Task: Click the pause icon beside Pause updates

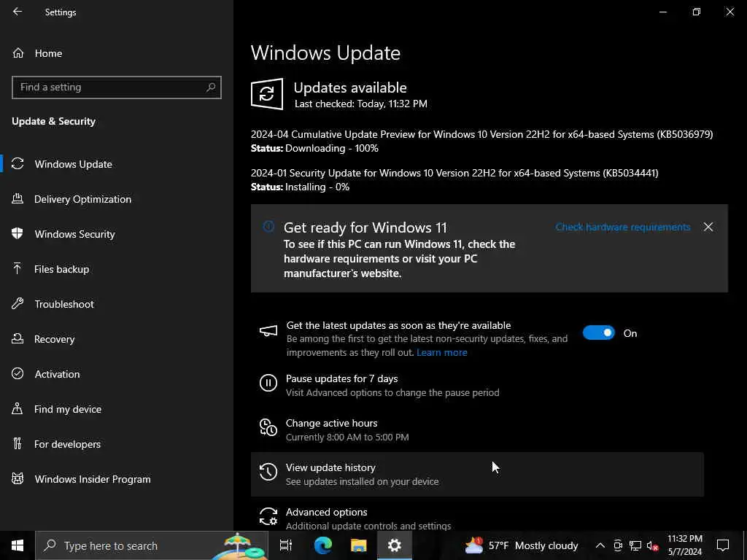Action: 268,383
